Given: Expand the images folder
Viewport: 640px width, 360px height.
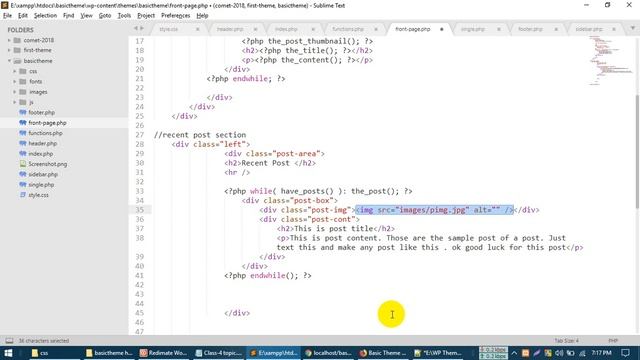Looking at the screenshot, I should pyautogui.click(x=15, y=92).
